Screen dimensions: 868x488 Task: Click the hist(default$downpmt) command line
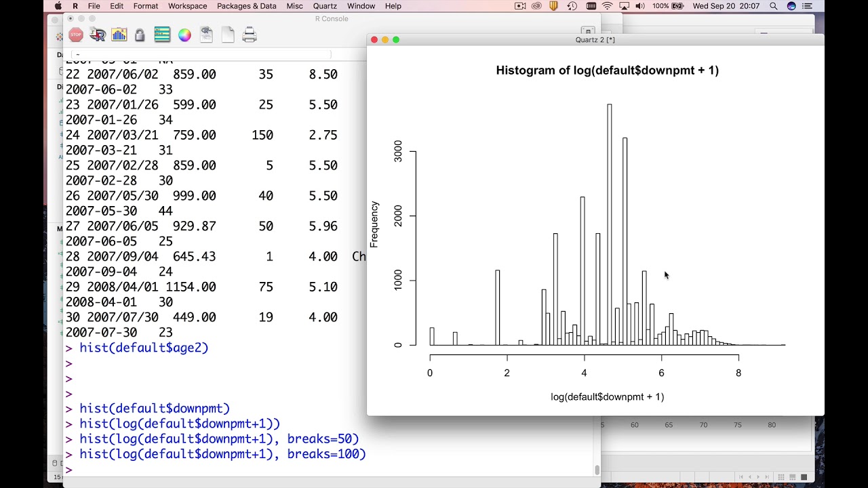[x=155, y=409]
